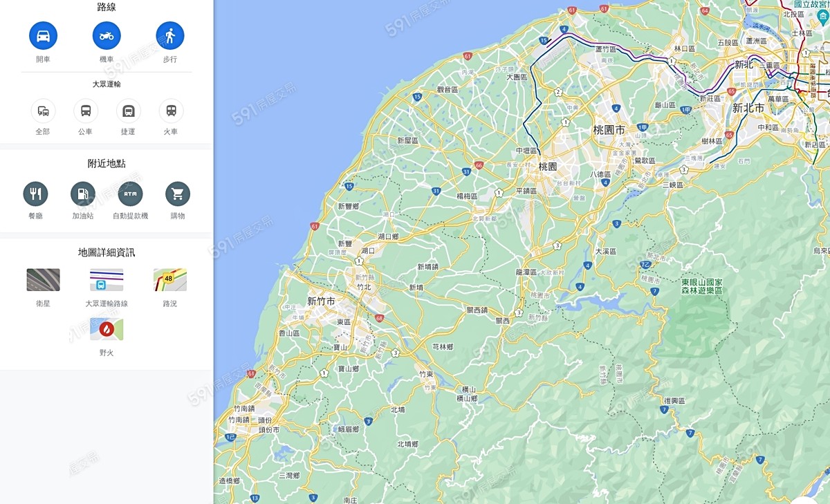
Task: Select the 開車 driving route icon
Action: click(x=43, y=35)
